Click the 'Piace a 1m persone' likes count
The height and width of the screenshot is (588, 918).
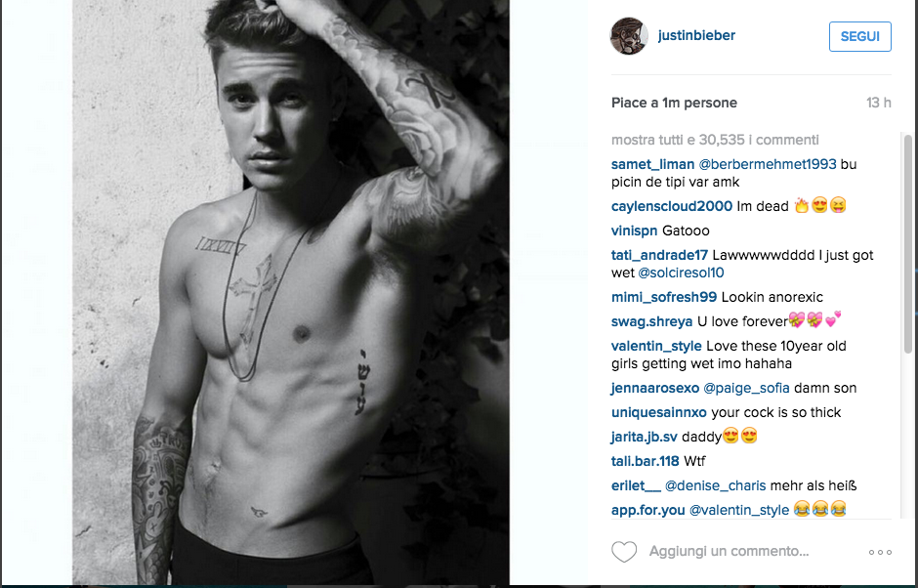point(674,104)
